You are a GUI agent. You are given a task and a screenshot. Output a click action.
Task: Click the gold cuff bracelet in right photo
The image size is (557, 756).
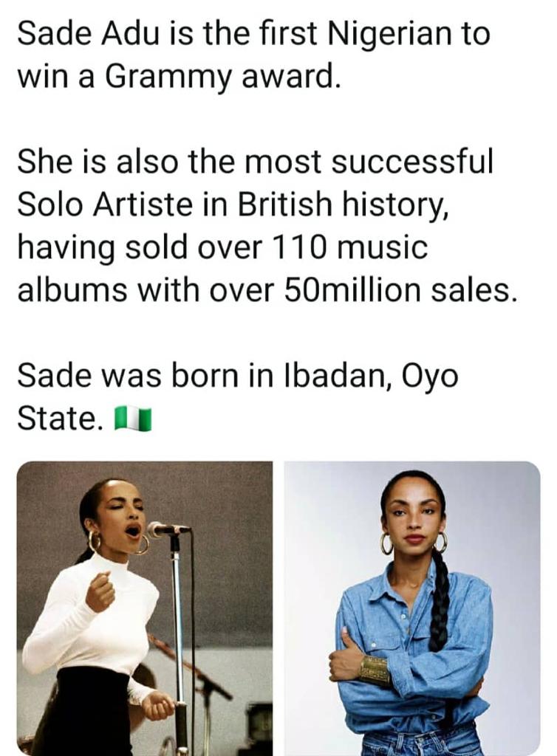[373, 669]
